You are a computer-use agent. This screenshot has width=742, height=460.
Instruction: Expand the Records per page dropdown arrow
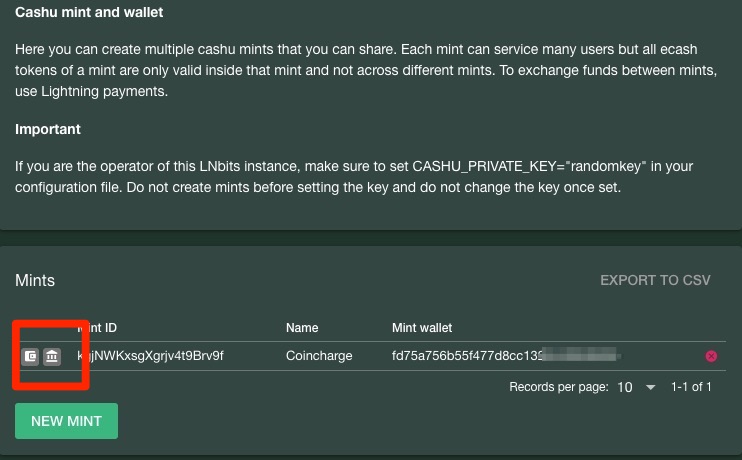(x=651, y=387)
